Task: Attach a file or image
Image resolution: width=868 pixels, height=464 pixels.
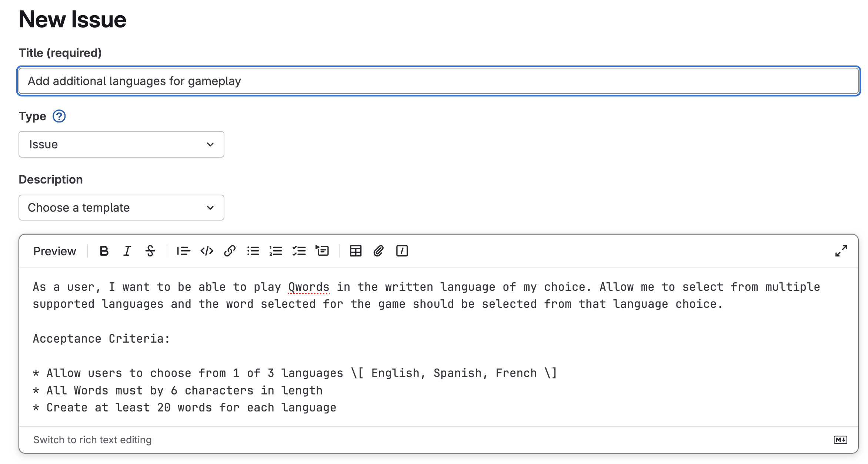Action: tap(378, 251)
